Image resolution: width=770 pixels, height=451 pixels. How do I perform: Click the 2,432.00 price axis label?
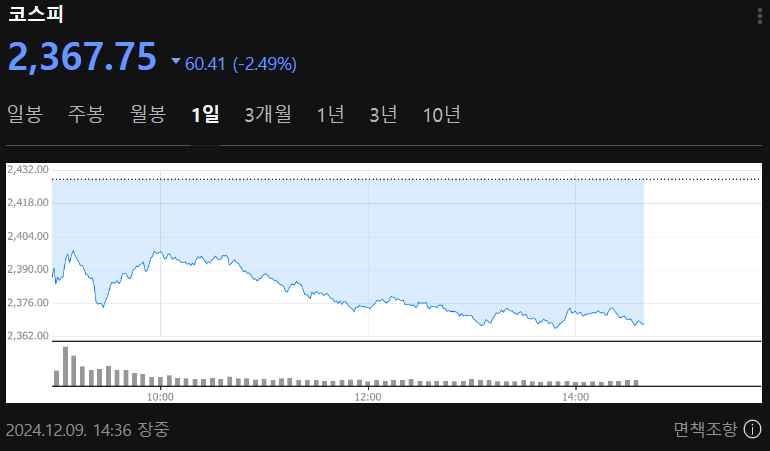coord(28,170)
